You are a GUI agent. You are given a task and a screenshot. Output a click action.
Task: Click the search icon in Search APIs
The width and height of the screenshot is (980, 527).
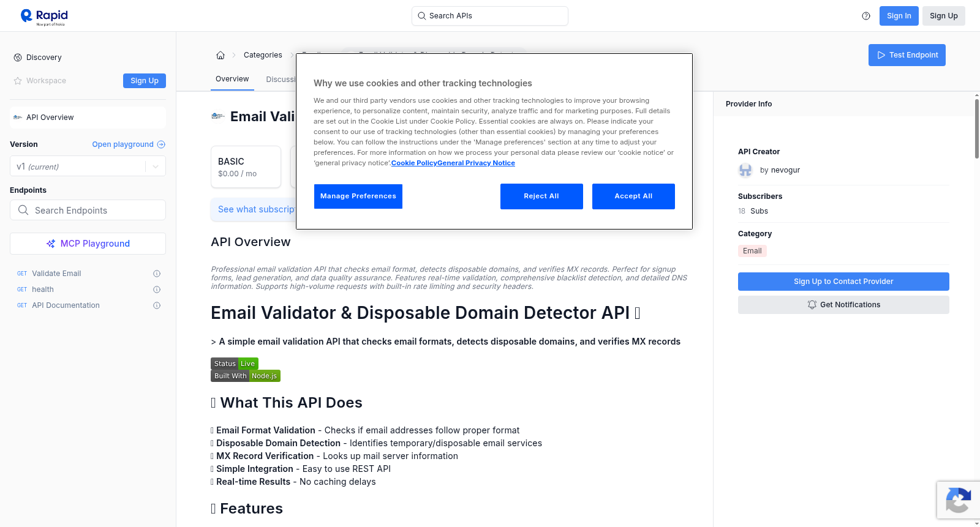pos(422,16)
